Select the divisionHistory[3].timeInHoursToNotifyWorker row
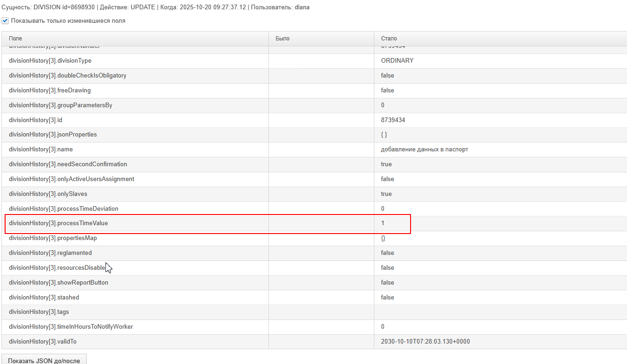 [x=314, y=327]
